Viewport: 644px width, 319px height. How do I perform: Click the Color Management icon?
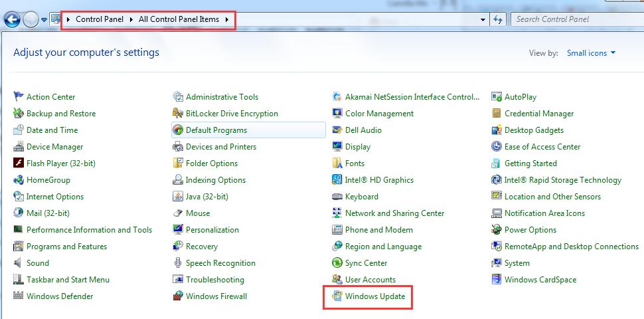click(x=337, y=114)
